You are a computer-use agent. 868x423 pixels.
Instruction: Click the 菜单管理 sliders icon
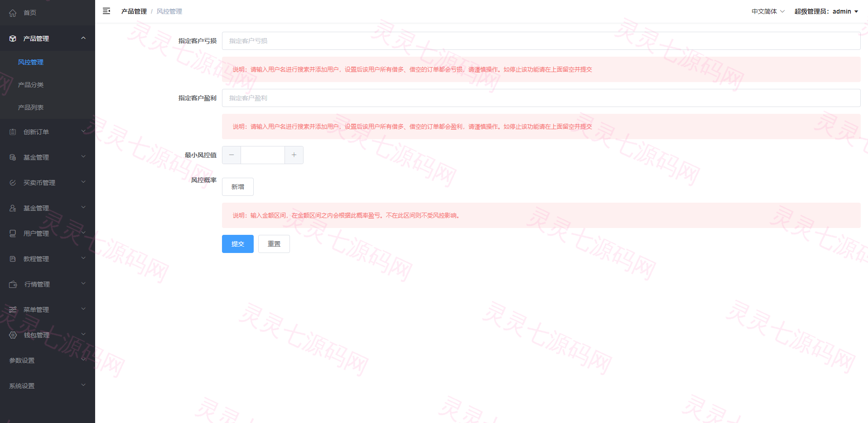click(x=13, y=310)
